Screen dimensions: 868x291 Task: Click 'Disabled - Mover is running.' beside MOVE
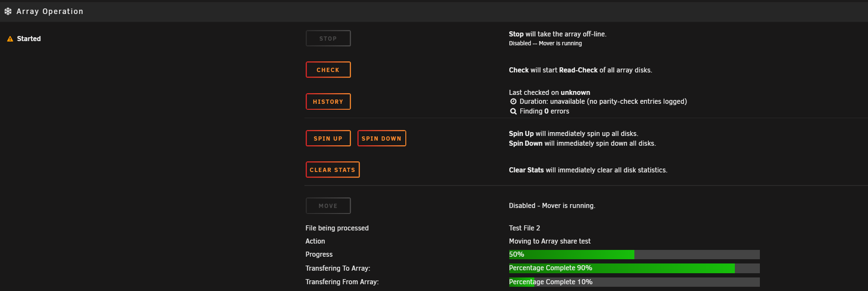tap(552, 205)
